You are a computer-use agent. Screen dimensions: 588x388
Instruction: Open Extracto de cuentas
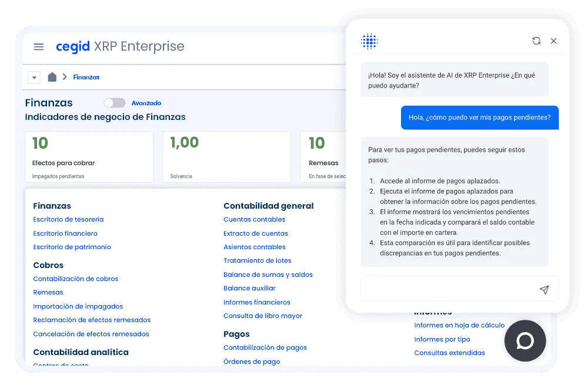(x=256, y=233)
